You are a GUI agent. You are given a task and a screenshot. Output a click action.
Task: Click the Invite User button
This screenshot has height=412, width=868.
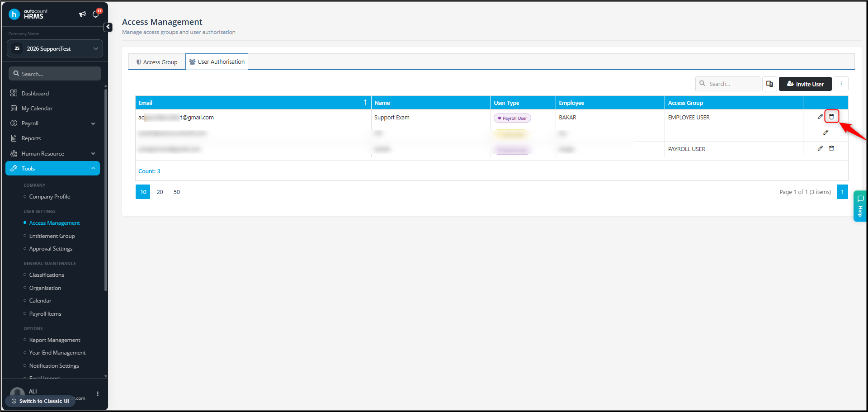[805, 84]
